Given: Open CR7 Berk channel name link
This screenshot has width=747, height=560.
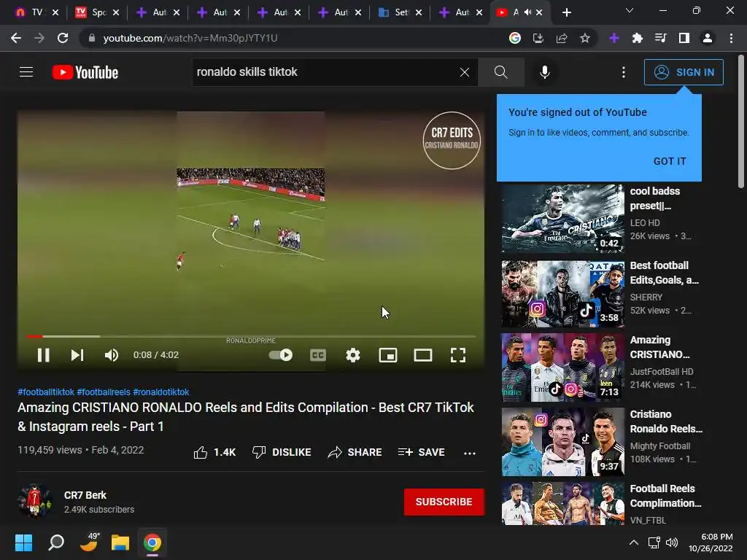Looking at the screenshot, I should [x=85, y=495].
